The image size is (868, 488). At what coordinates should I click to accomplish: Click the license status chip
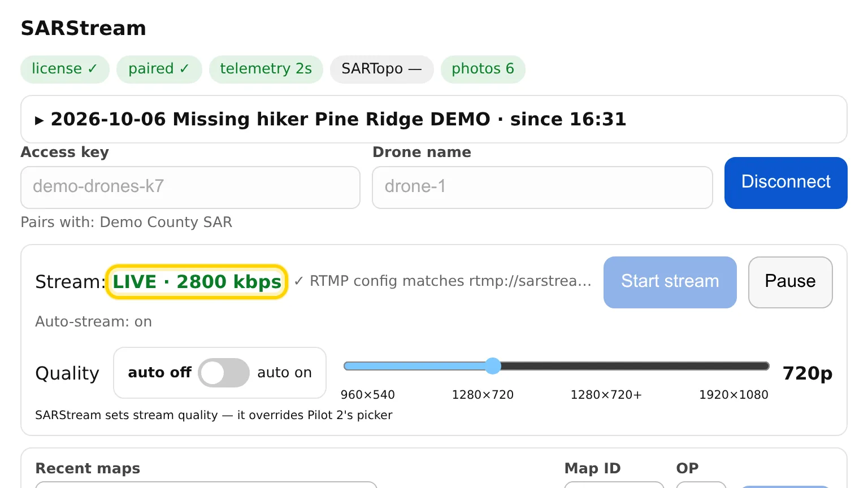tap(64, 69)
